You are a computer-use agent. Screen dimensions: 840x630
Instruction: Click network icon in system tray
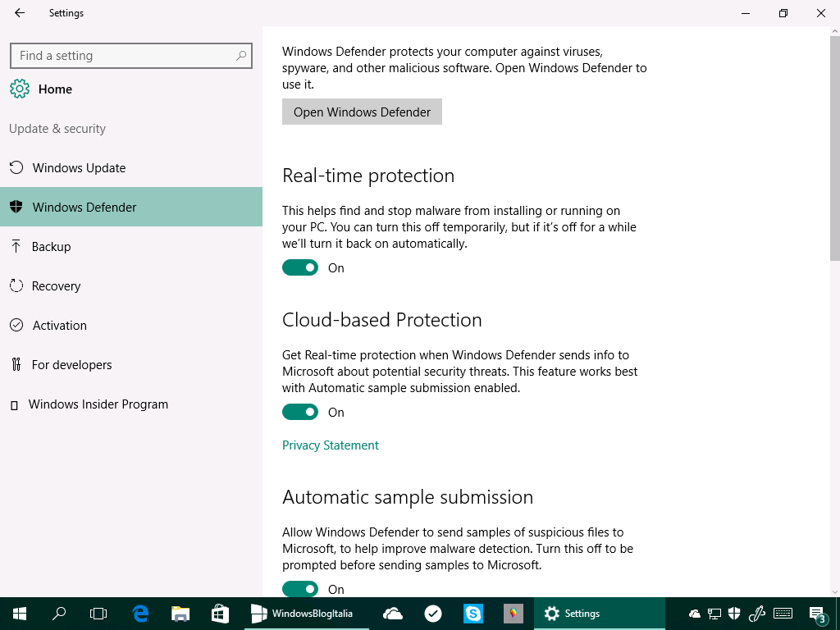coord(714,614)
